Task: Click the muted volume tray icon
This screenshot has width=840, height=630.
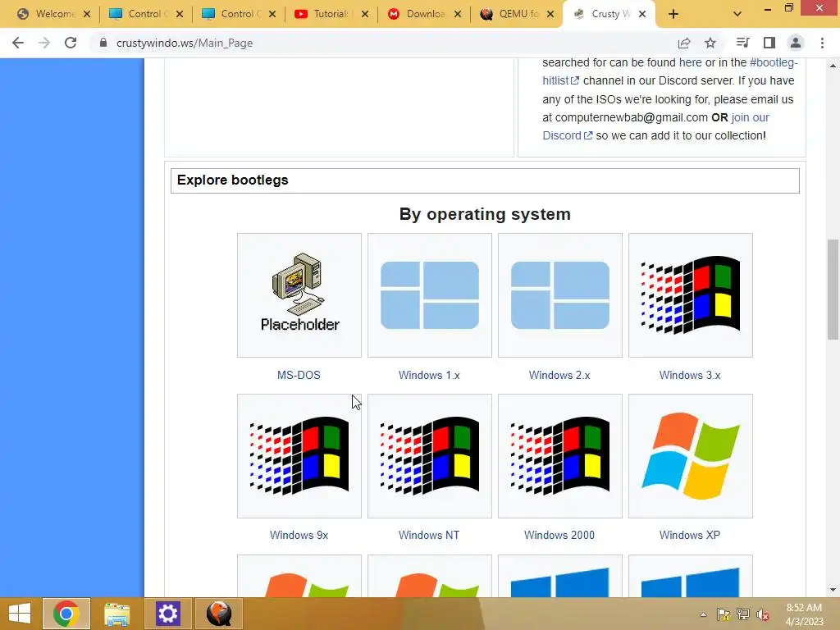Action: click(763, 614)
